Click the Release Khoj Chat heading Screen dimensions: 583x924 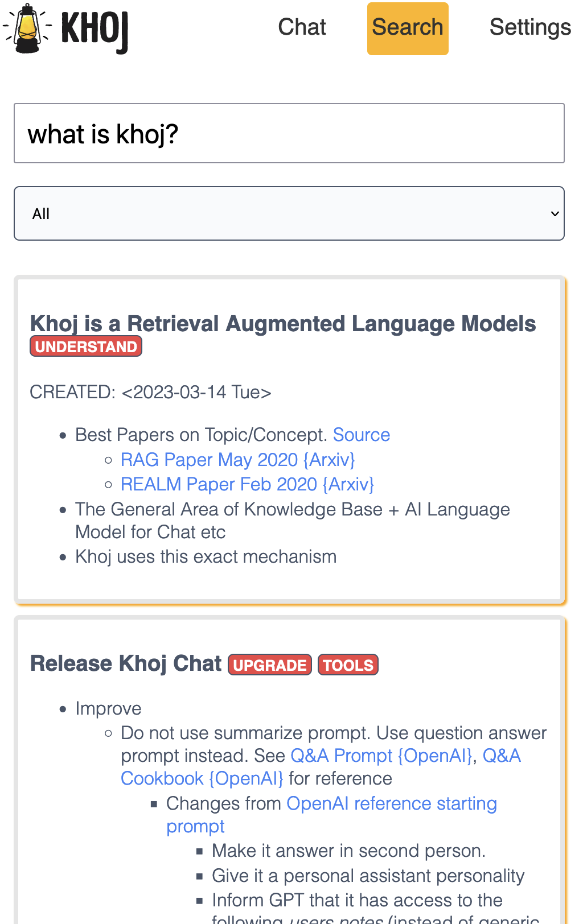126,663
